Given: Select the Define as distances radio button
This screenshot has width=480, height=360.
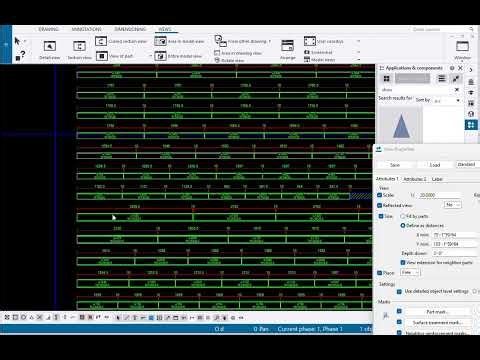Looking at the screenshot, I should [403, 225].
